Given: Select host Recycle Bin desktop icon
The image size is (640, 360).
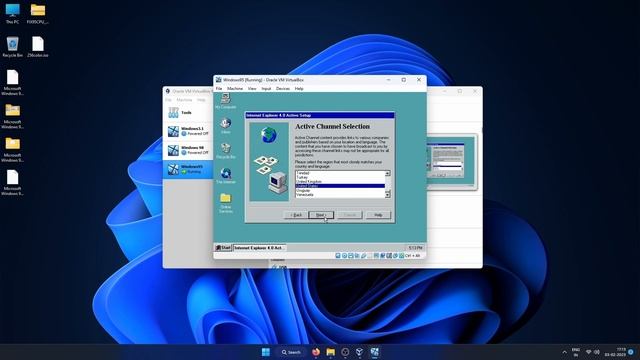Looking at the screenshot, I should (x=12, y=47).
